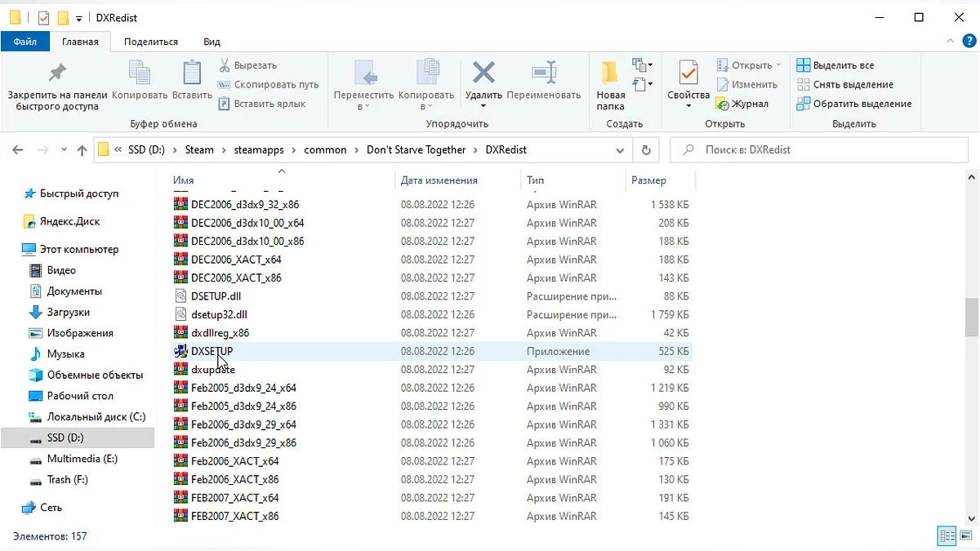Switch to large thumbnails view toggle
Screen dimensions: 980x551
967,536
